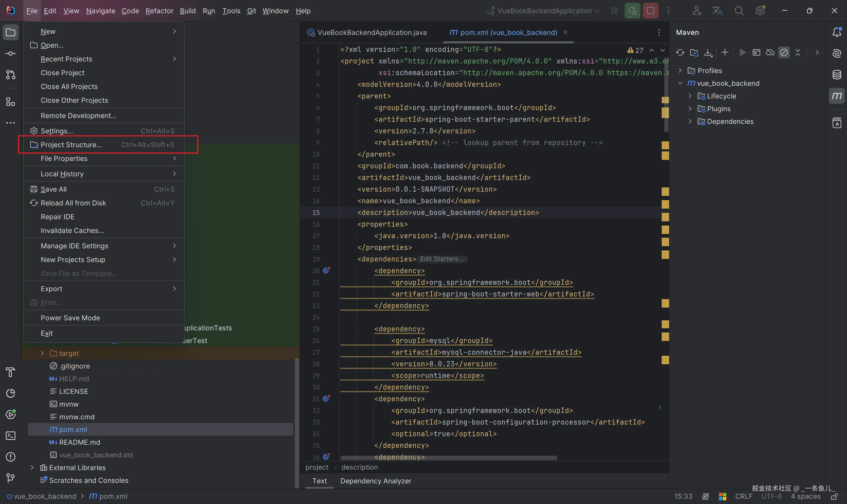Viewport: 847px width, 504px height.
Task: Toggle Power Save Mode
Action: coord(70,318)
